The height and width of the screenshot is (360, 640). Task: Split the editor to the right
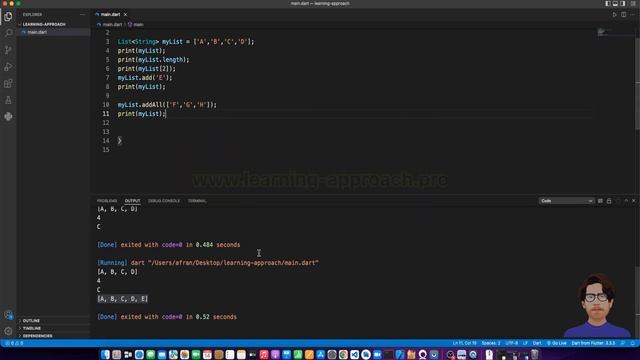coord(624,14)
